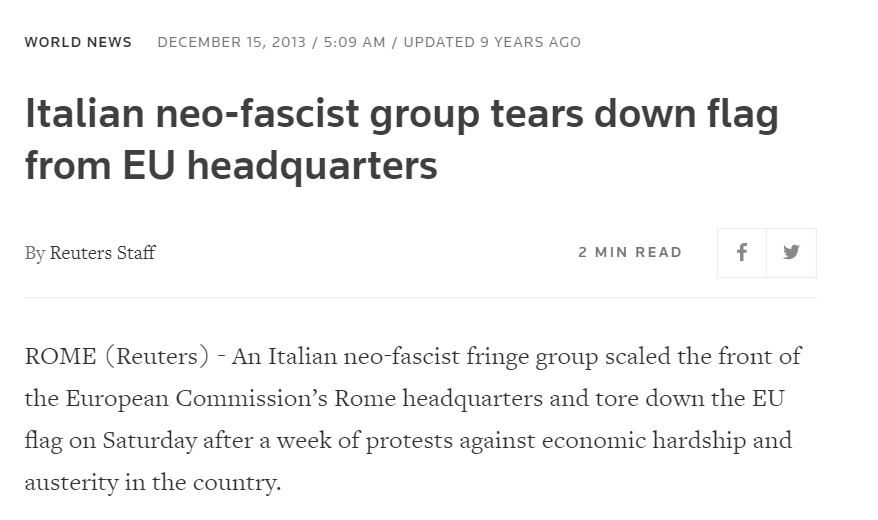Open the WORLD NEWS section link
878x520 pixels.
[x=78, y=43]
